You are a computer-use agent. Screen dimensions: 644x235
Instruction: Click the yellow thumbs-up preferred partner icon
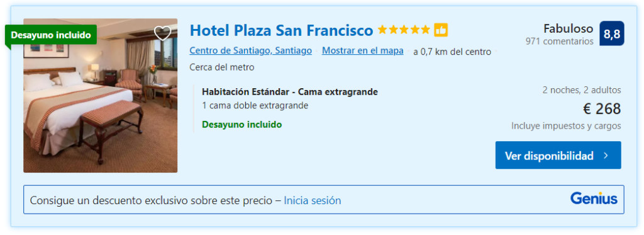441,30
